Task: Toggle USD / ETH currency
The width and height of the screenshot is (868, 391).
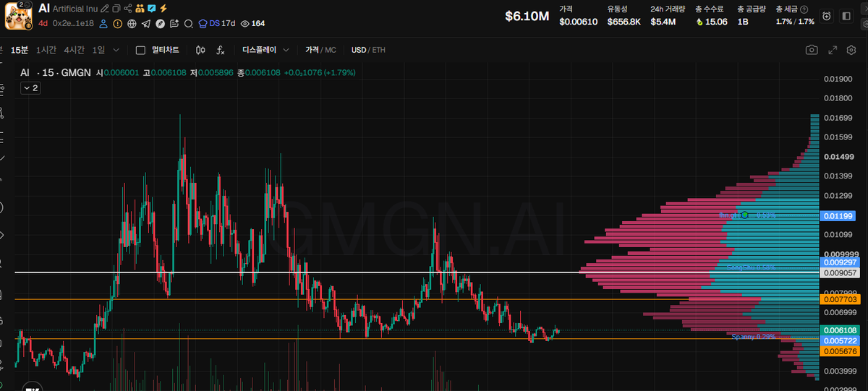Action: [368, 50]
